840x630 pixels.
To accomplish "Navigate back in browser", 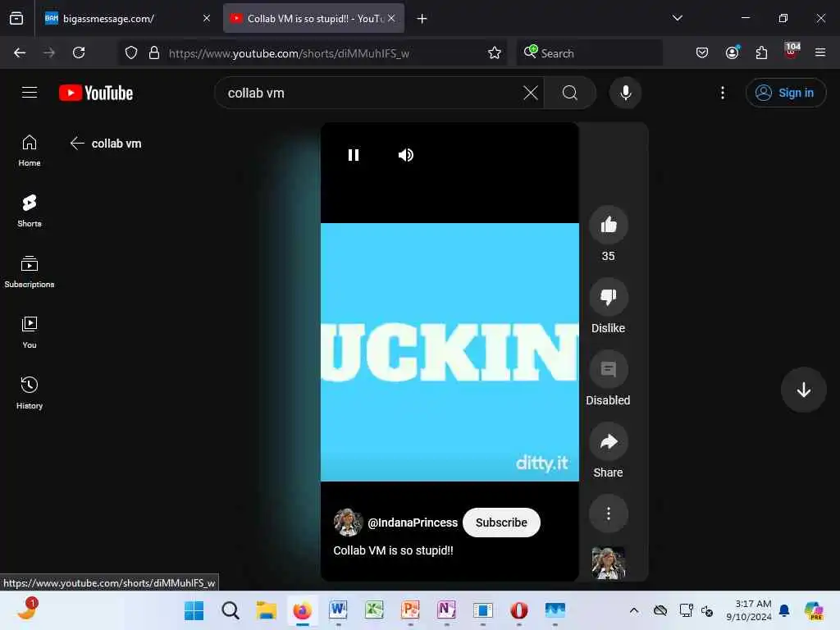I will [x=20, y=52].
